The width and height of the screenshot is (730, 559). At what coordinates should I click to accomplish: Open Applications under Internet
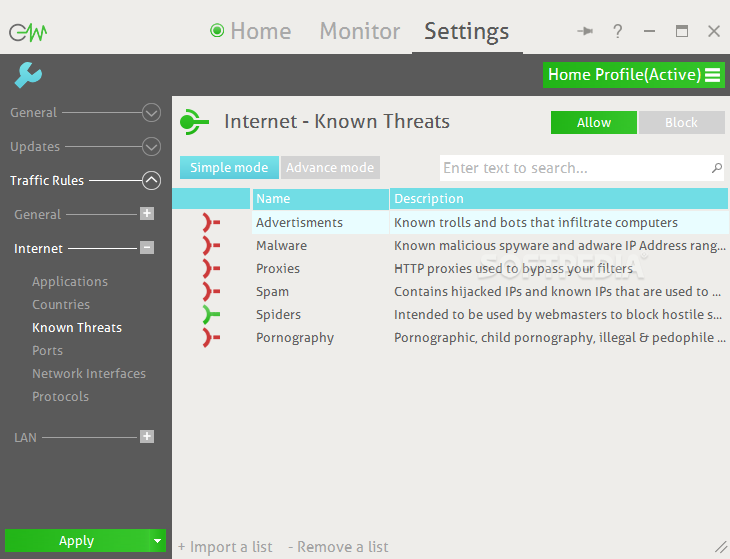click(x=70, y=282)
